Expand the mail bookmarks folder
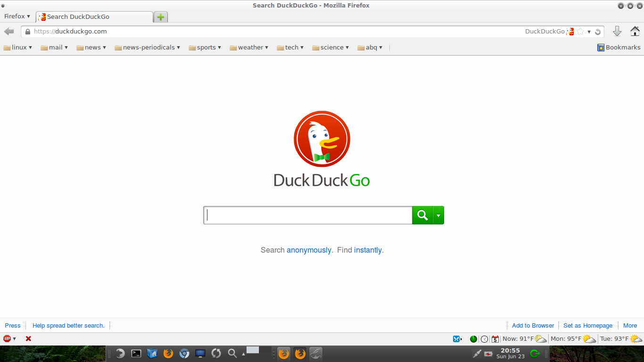The image size is (644, 362). [54, 48]
